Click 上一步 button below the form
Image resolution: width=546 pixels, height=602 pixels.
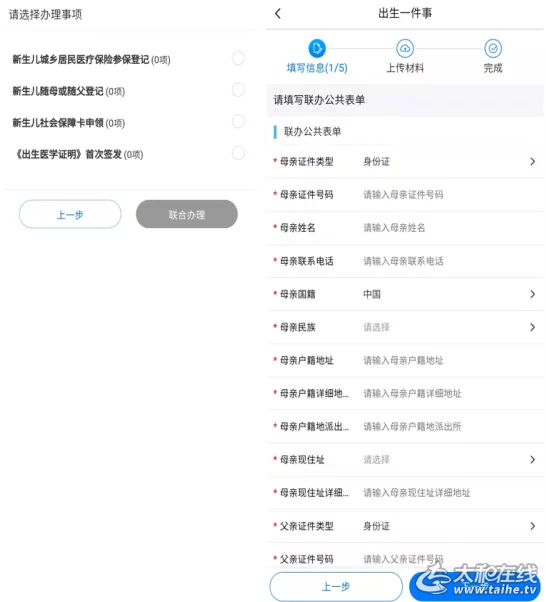coord(336,586)
